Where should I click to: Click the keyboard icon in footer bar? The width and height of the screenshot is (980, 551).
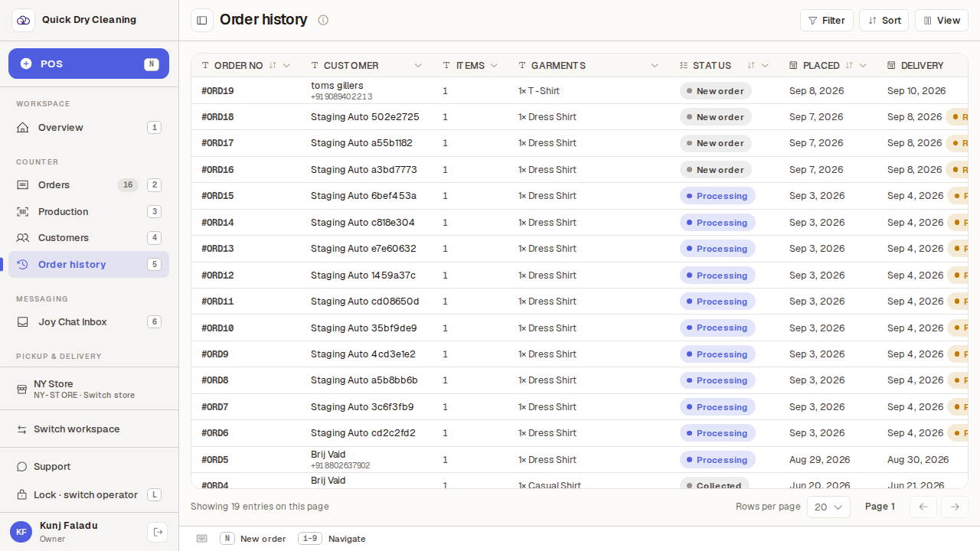click(201, 539)
